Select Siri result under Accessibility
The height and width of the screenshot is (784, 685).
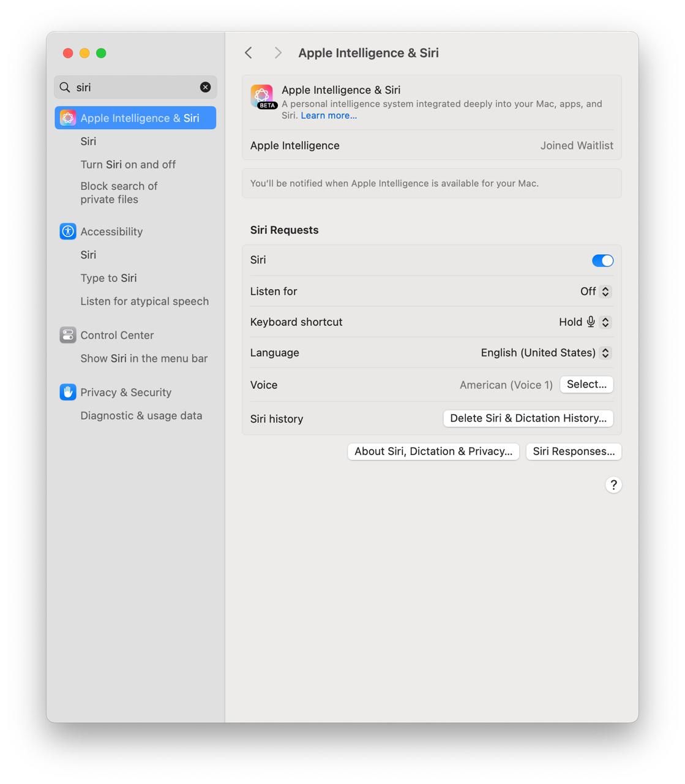coord(88,255)
